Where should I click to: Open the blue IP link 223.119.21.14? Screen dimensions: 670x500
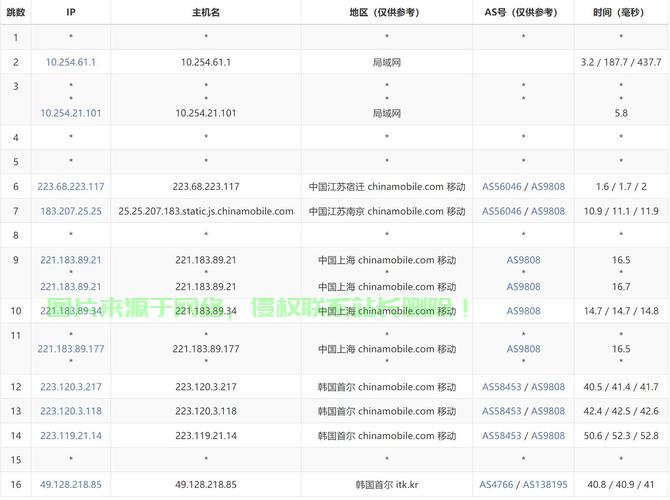(71, 436)
